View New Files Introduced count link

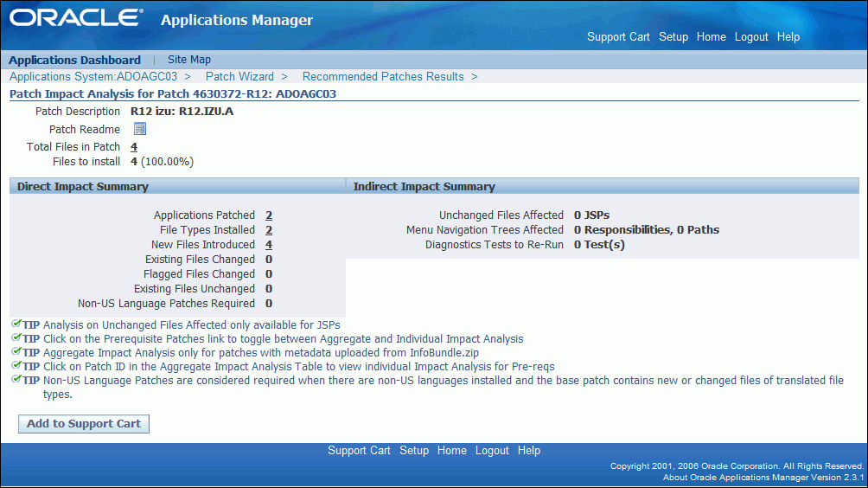click(x=269, y=245)
